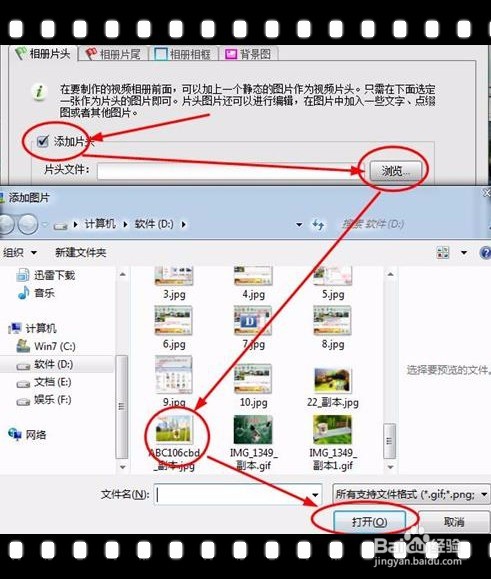The image size is (491, 579).
Task: Open the filename combo box dropdown arrow
Action: pos(315,494)
